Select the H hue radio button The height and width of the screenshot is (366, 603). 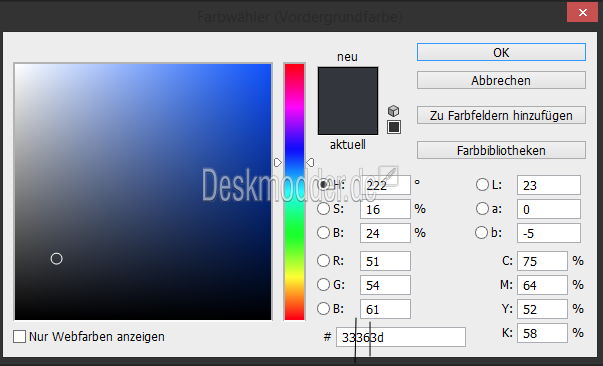pos(323,185)
